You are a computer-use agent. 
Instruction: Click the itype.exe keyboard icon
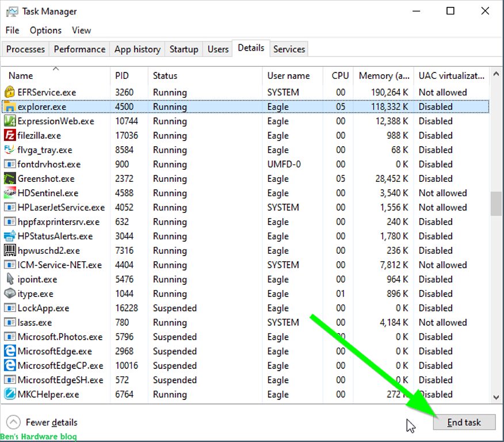[10, 294]
